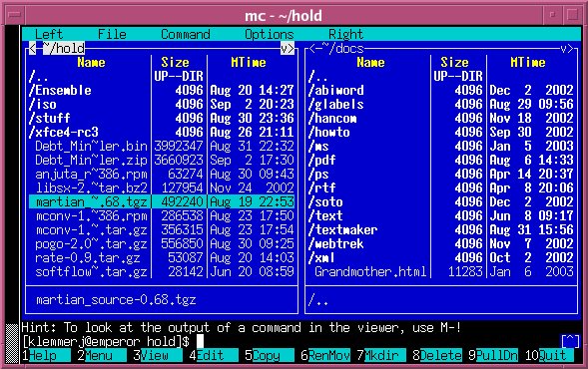Screen dimensions: 588x369
Task: Click the right panel history v> arrow
Action: point(567,48)
